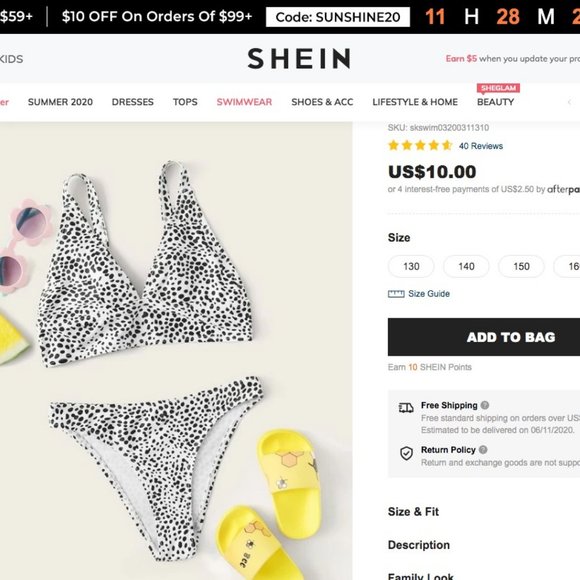The height and width of the screenshot is (580, 580).
Task: Click the return policy shield icon
Action: tap(406, 453)
